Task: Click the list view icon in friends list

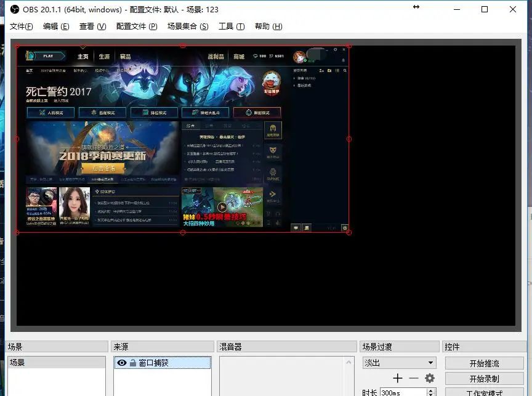Action: tap(337, 71)
